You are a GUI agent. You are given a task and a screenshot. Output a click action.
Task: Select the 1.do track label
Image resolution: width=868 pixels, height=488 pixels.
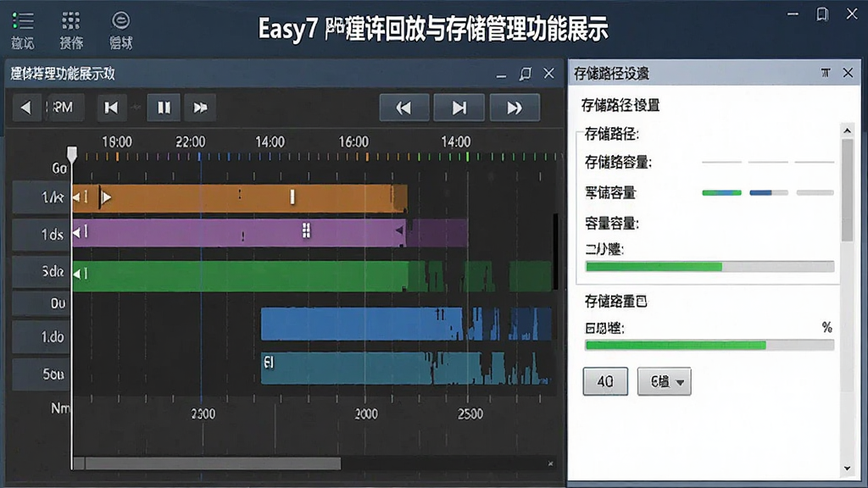tap(42, 336)
